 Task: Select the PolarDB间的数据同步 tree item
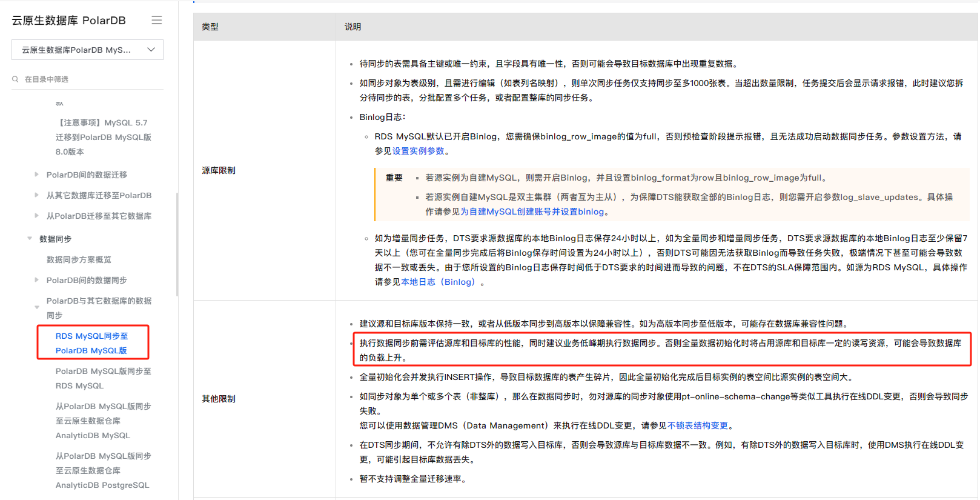point(87,280)
